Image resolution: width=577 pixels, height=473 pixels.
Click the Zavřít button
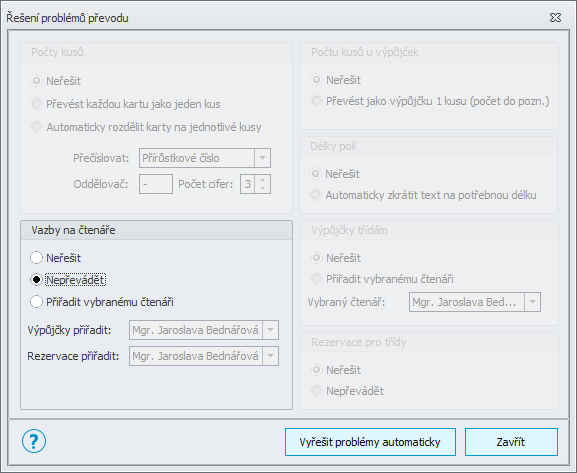tap(511, 442)
